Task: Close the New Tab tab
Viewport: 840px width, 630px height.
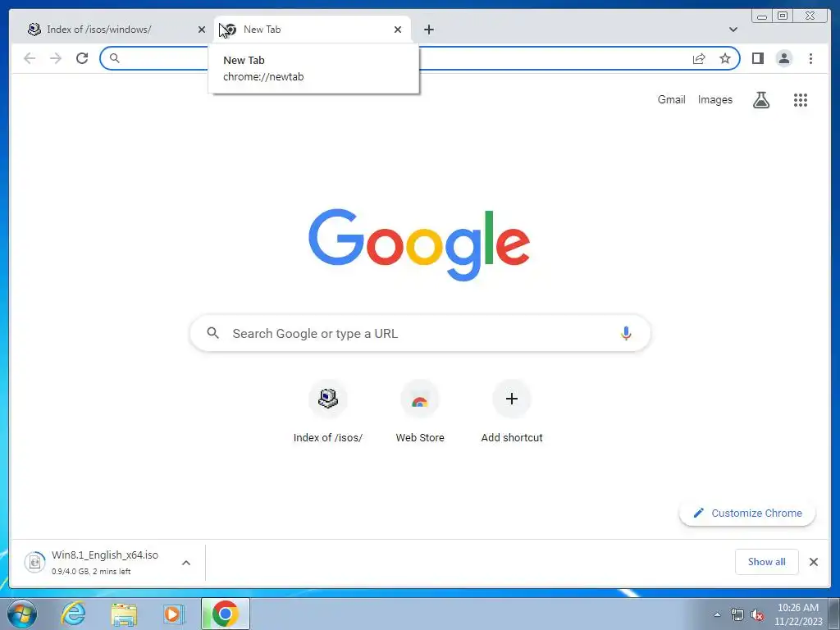Action: 398,30
